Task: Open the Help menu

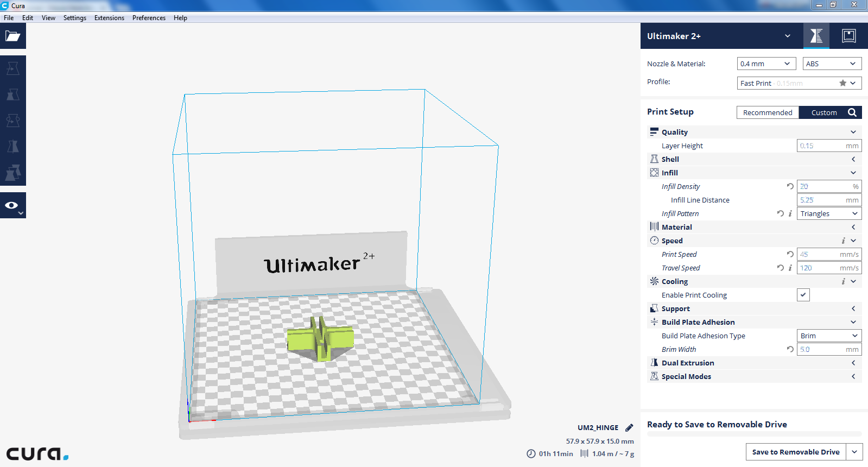Action: [180, 18]
